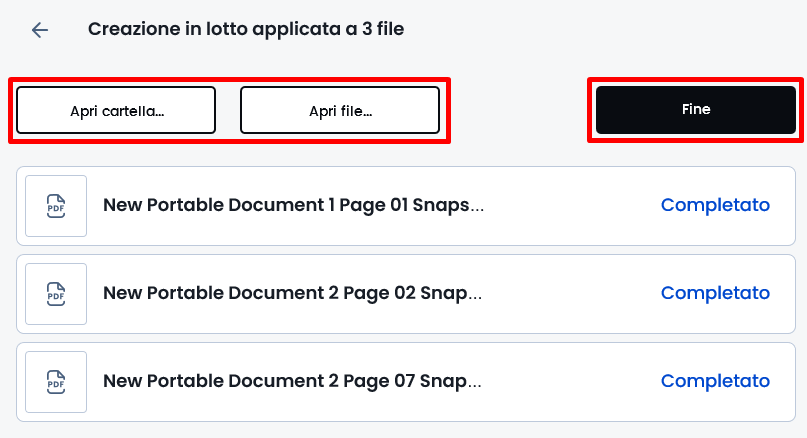This screenshot has height=438, width=807.
Task: Click Completato status for Document 2 Page 07
Action: (715, 381)
